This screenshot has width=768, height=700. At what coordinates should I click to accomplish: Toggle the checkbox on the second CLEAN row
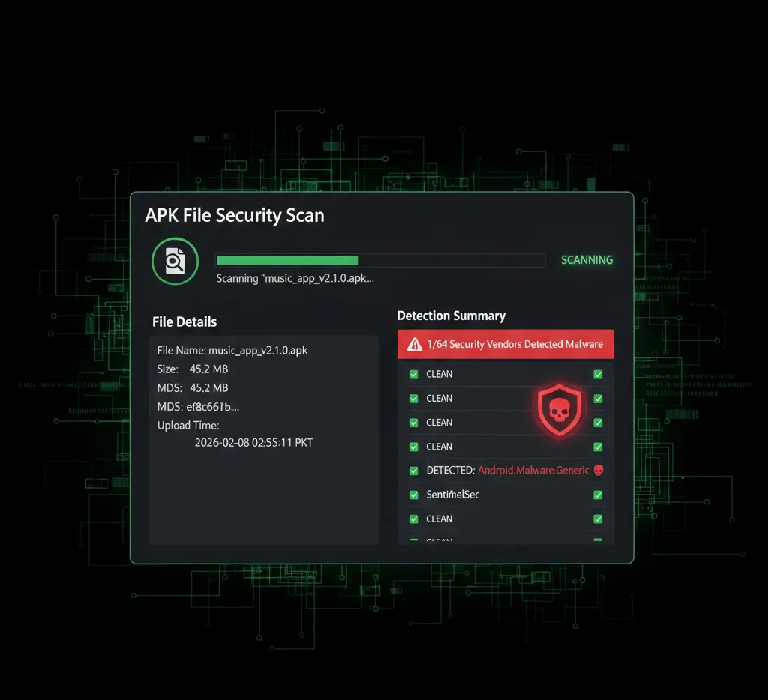click(x=412, y=398)
